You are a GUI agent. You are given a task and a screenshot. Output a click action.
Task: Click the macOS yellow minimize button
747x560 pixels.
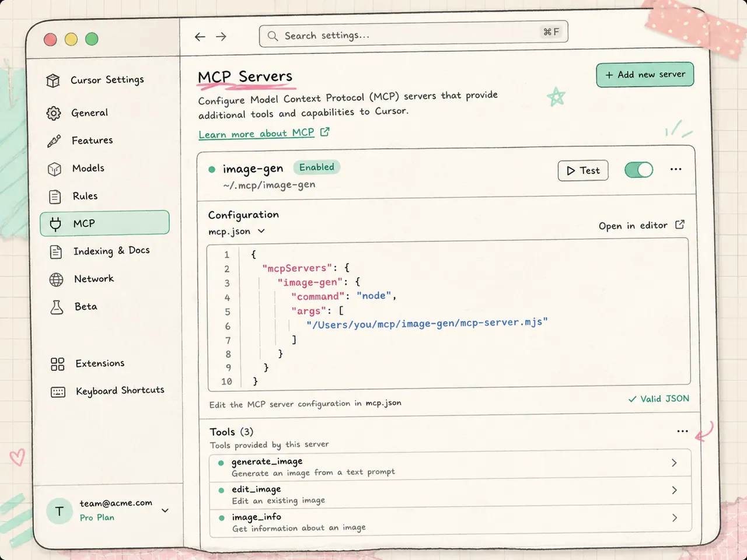pyautogui.click(x=71, y=39)
